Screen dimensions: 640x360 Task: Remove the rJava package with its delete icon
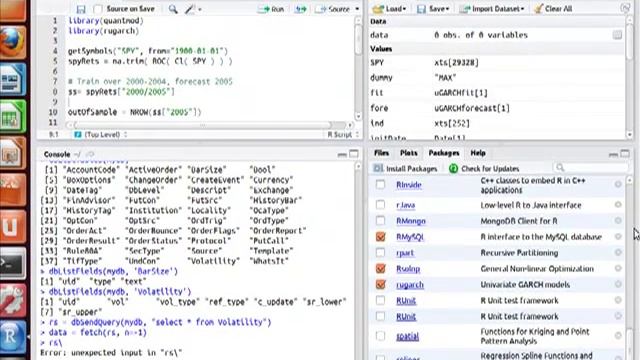[x=618, y=204]
